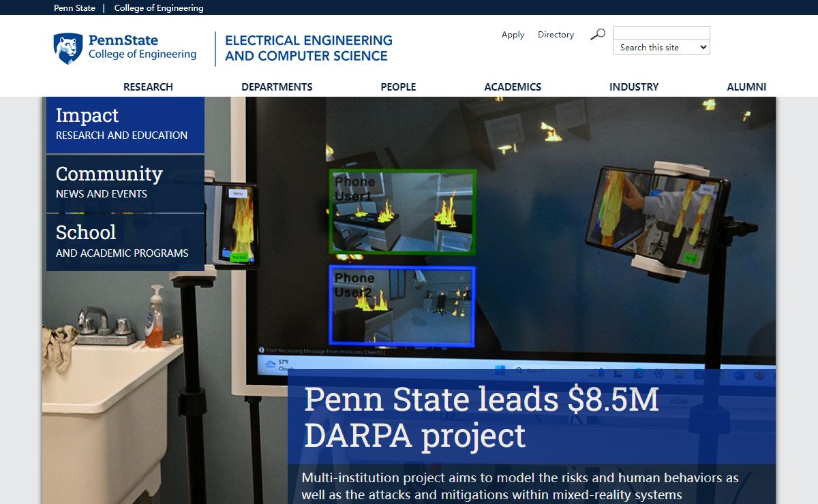Click the 'Multi-institution project aims to model' description
Screen dimensions: 818x504
520,486
